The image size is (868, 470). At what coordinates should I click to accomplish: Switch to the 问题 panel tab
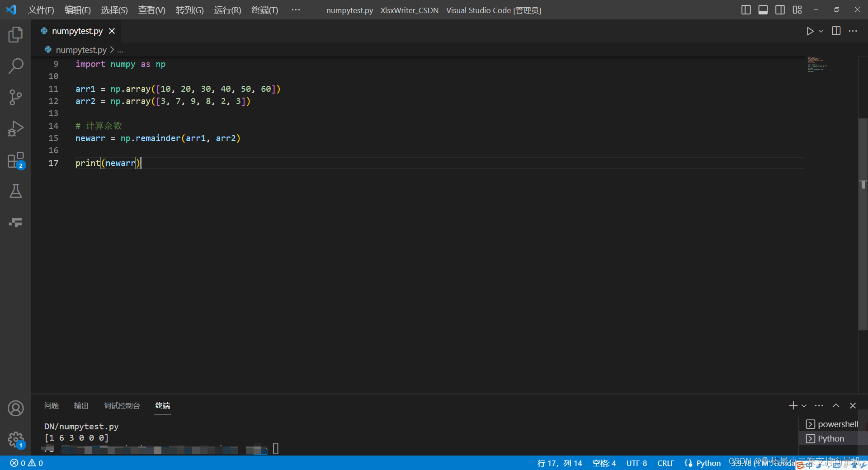[x=52, y=406]
